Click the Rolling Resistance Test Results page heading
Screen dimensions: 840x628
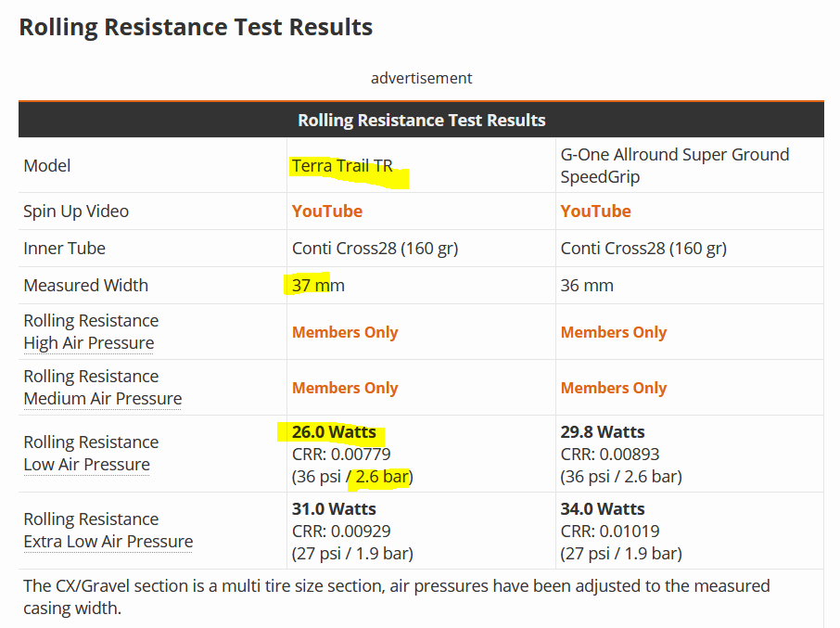pos(196,27)
